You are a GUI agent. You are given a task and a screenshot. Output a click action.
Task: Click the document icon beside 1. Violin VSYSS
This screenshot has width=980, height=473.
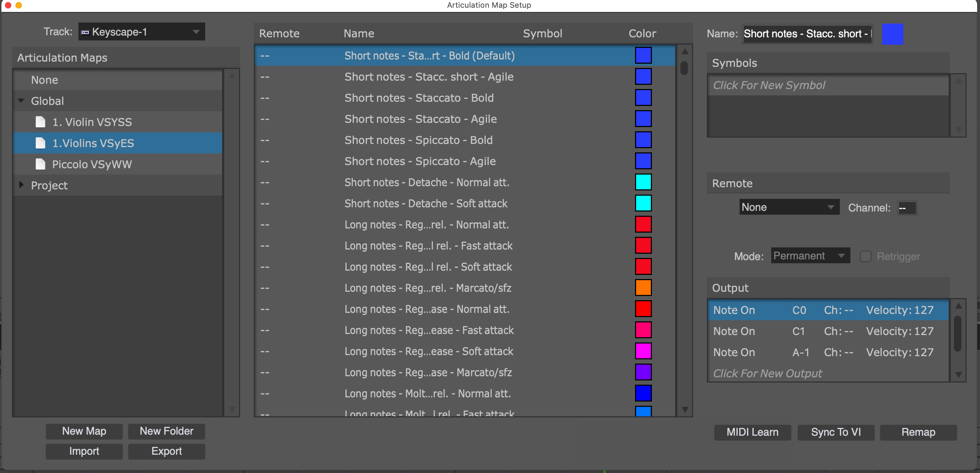40,122
